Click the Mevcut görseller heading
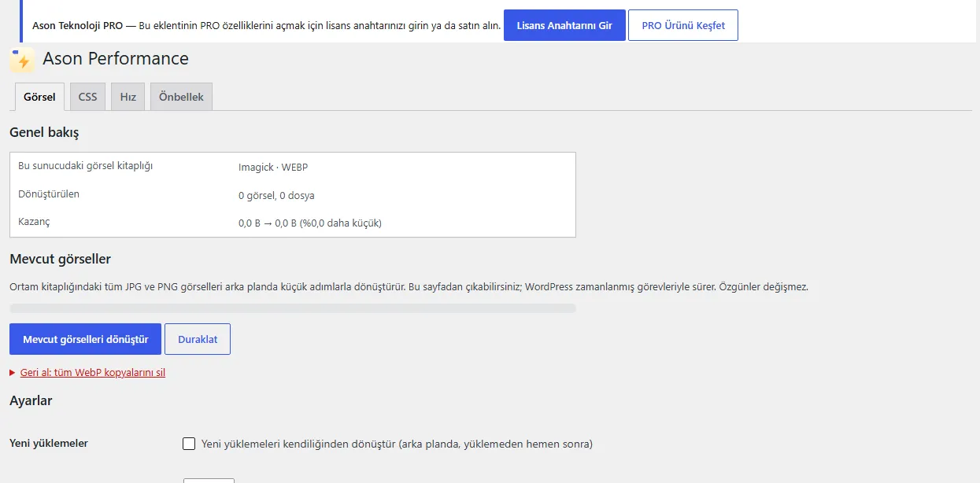Image resolution: width=980 pixels, height=483 pixels. tap(60, 259)
